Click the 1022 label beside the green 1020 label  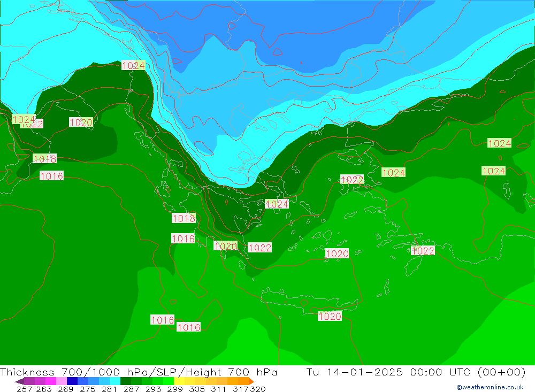pos(260,248)
